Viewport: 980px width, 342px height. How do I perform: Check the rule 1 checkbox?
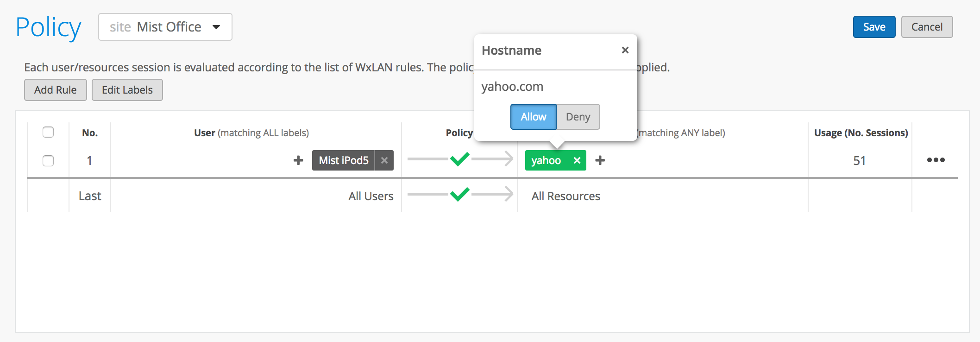tap(48, 161)
